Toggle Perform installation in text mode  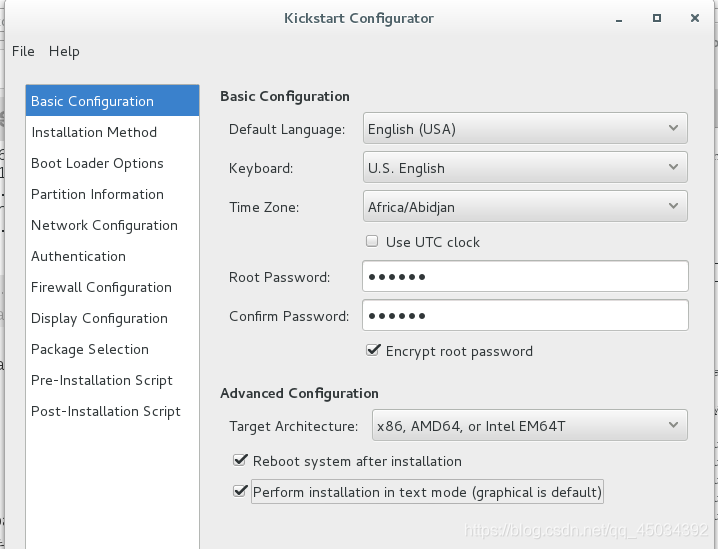tap(240, 491)
